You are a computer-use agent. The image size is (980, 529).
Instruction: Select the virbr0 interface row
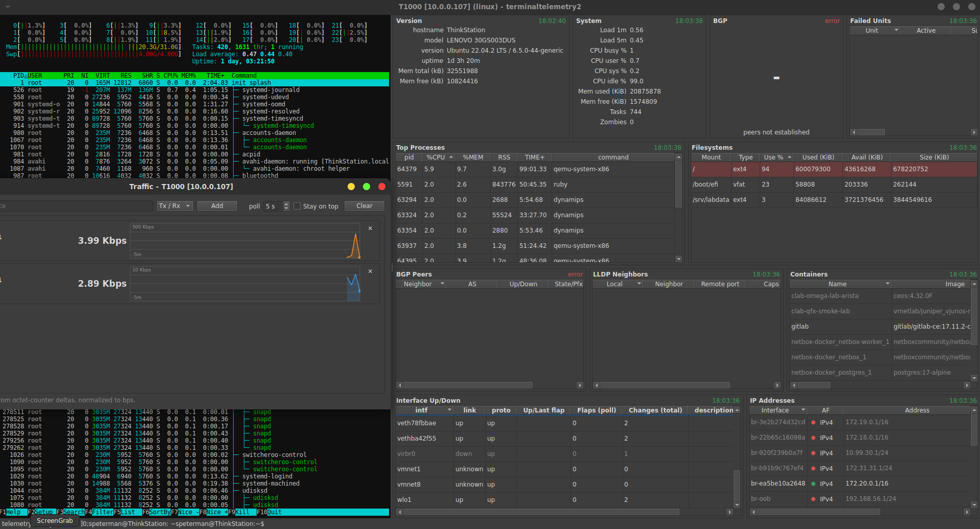[564, 454]
